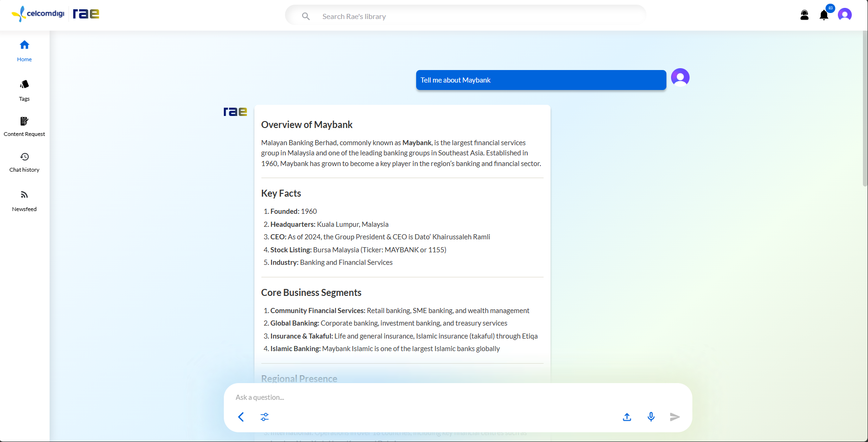The width and height of the screenshot is (868, 442).
Task: Click the rae logo in header
Action: [x=86, y=14]
